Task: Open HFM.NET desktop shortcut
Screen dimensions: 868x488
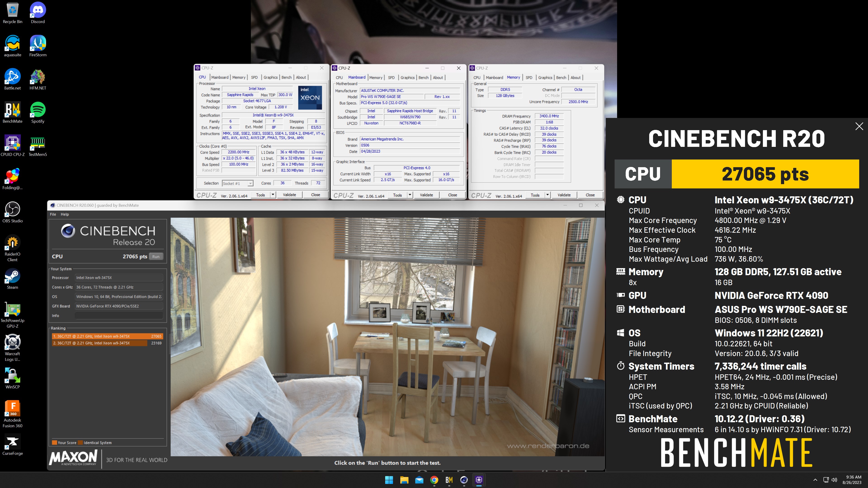Action: [x=38, y=79]
